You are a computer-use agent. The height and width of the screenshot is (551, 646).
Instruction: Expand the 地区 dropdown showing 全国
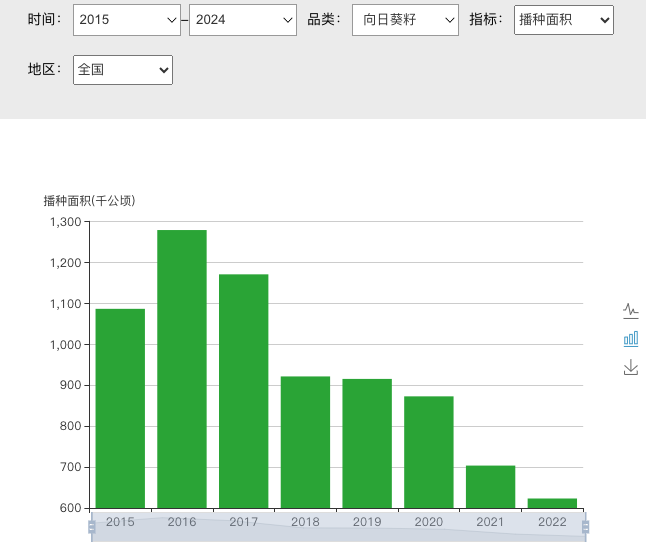click(122, 70)
